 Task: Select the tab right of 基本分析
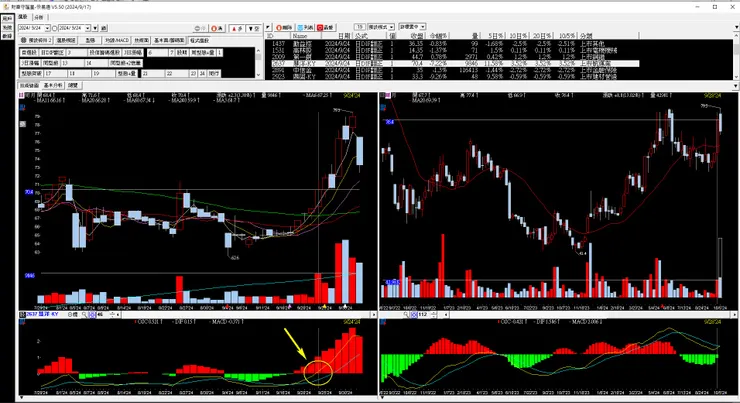tap(73, 85)
